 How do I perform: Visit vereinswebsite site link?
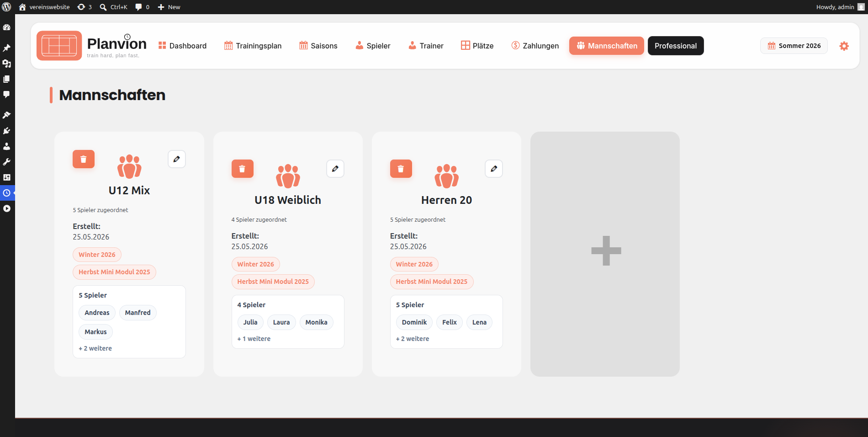click(x=44, y=7)
